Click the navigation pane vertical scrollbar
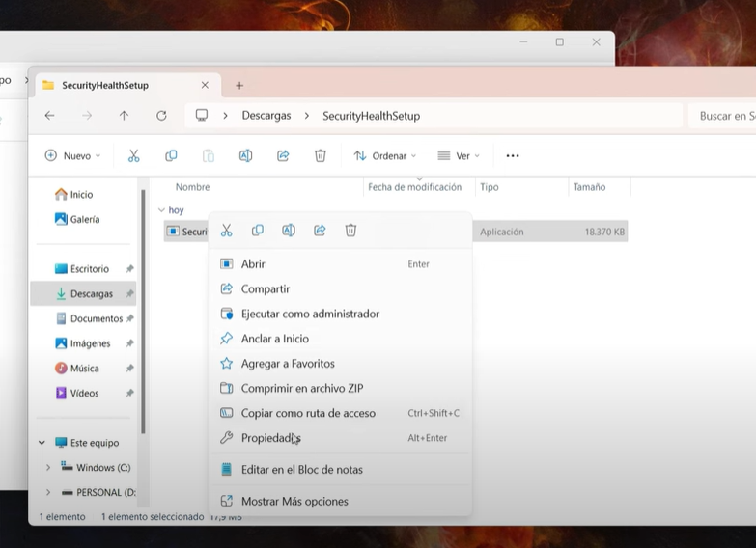756x548 pixels. pyautogui.click(x=143, y=312)
